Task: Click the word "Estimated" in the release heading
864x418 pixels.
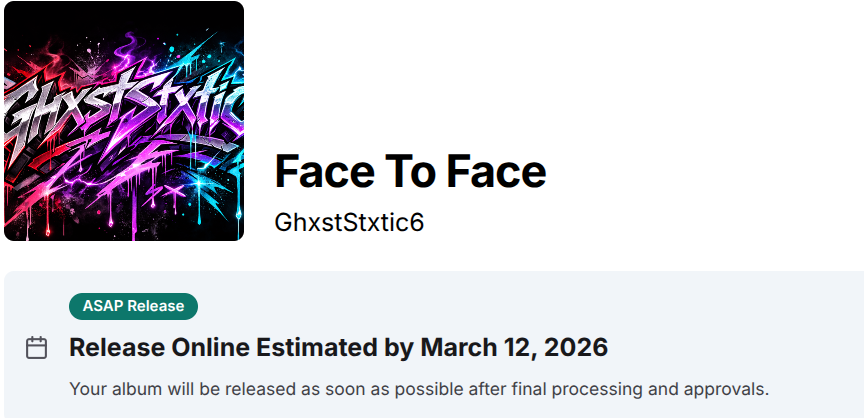Action: click(x=318, y=348)
